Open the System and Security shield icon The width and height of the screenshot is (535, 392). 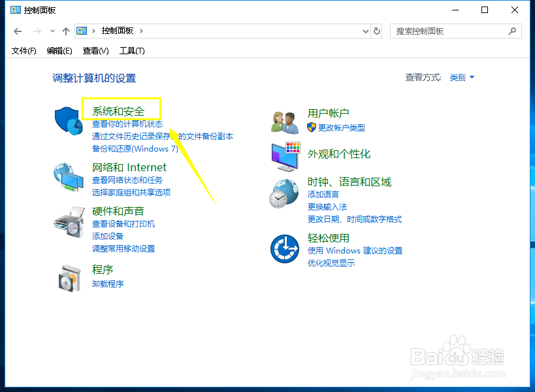click(69, 121)
